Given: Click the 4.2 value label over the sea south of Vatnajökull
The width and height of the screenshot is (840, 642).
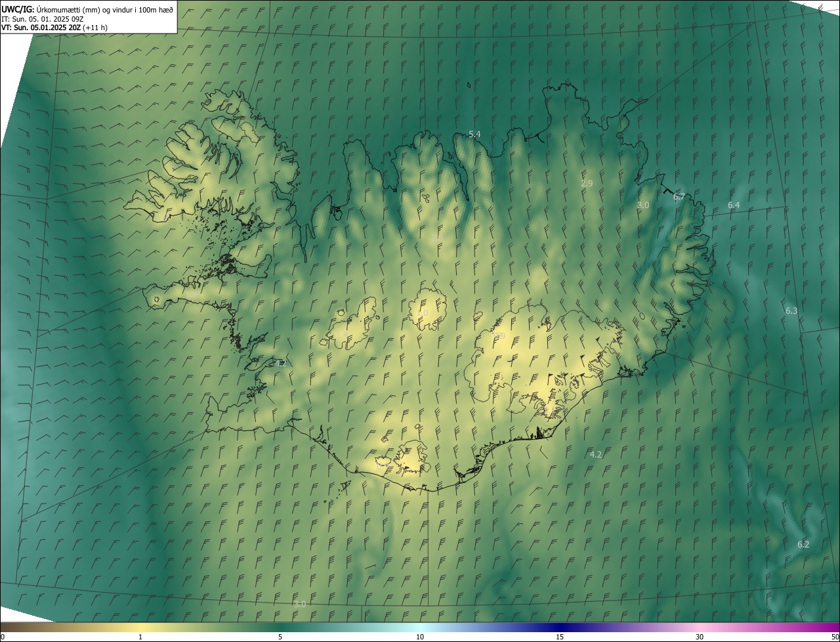Looking at the screenshot, I should [596, 454].
